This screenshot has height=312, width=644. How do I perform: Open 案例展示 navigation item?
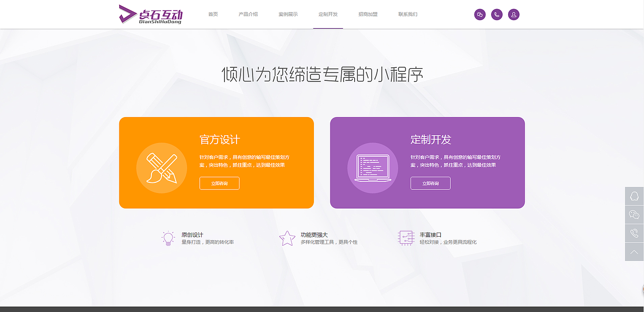click(x=288, y=14)
